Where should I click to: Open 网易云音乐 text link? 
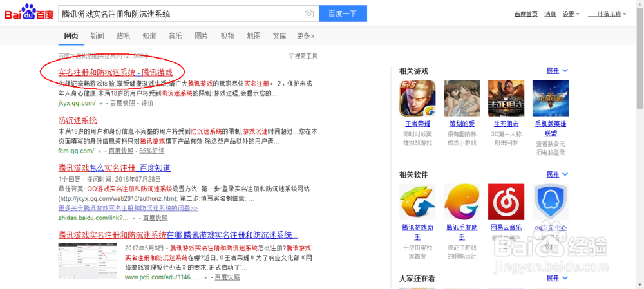tap(506, 227)
